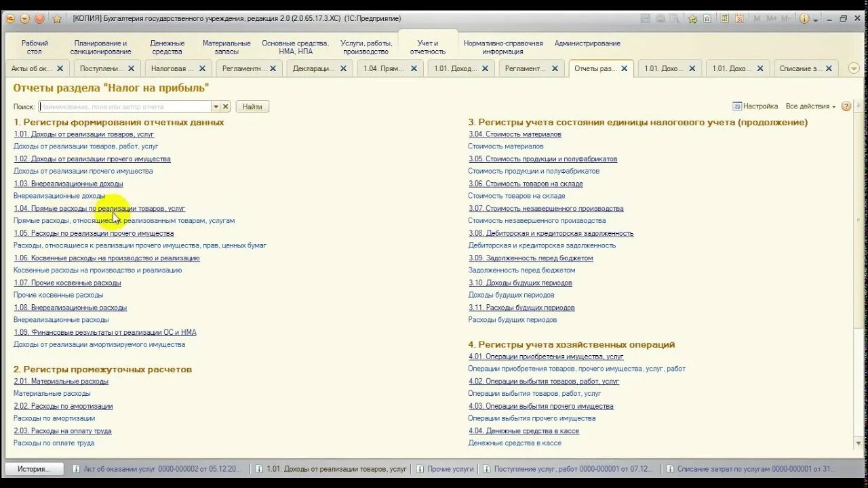Open report 3.08. Дебиторская и кредиторская задолженность
This screenshot has width=868, height=488.
tap(551, 233)
